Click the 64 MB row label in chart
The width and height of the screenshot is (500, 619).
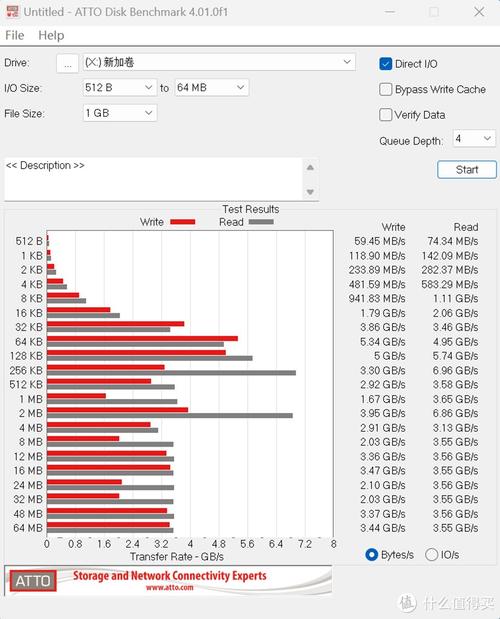point(28,528)
